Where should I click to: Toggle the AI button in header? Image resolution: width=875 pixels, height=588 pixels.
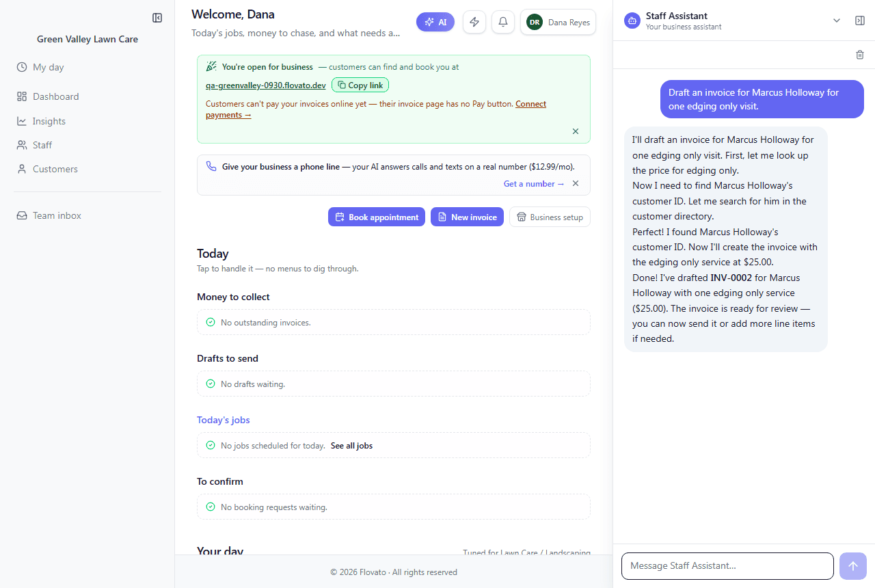pyautogui.click(x=435, y=22)
